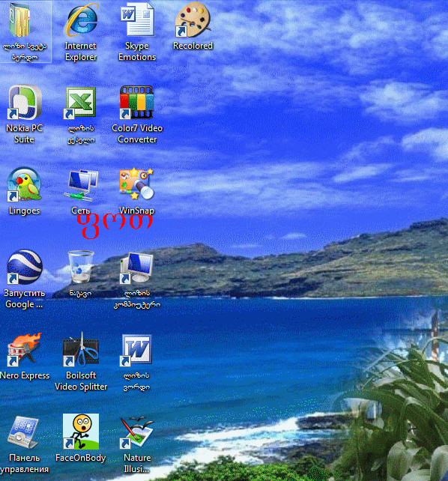Click the 'Color7 Video Converter' label text
Viewport: 448px width, 481px height.
tap(137, 134)
